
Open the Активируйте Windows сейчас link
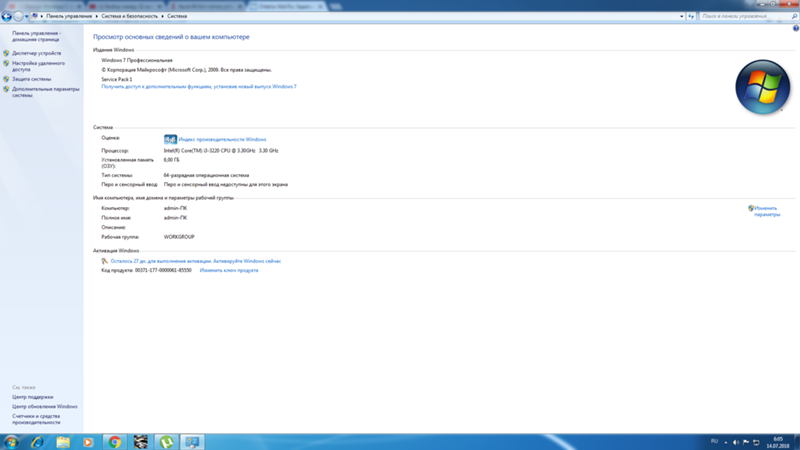[247, 261]
